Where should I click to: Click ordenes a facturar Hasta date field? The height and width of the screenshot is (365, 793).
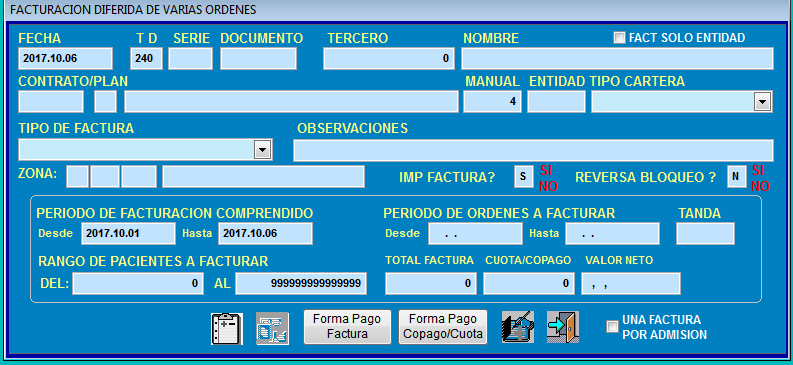612,234
